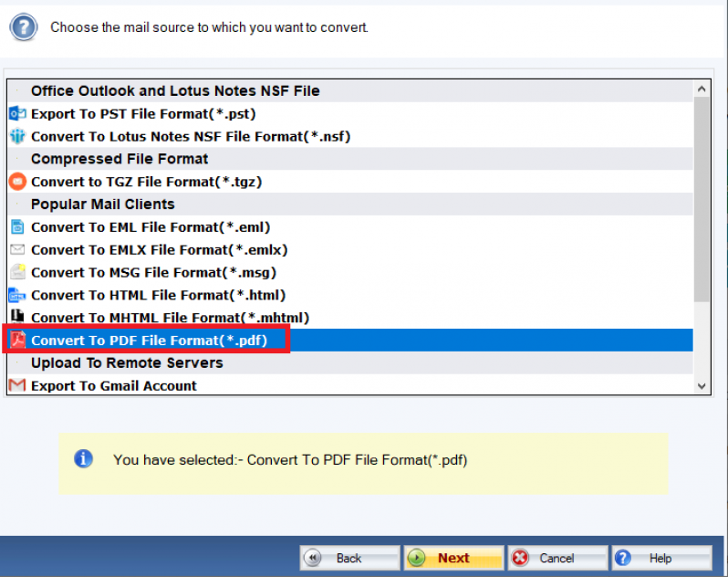Click the EML file format icon
Screen dimensions: 728x577
pos(17,227)
